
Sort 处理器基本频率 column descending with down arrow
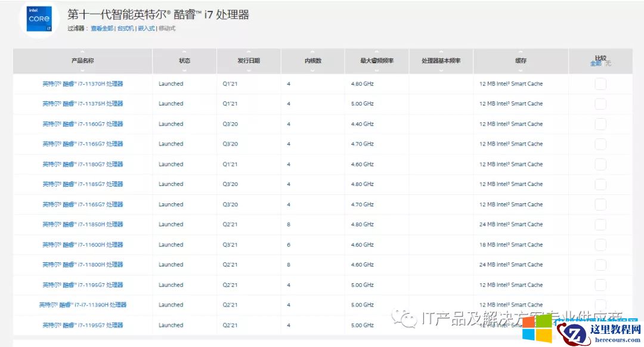(x=441, y=70)
